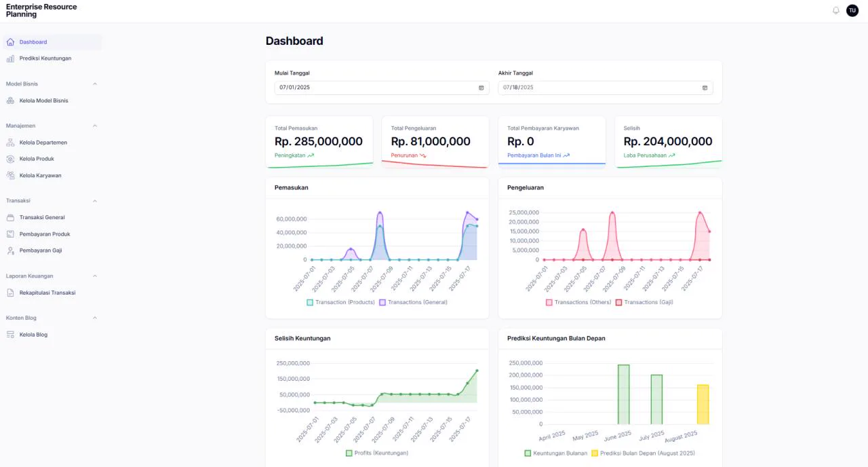
Task: Click the August 2025 yellow prediction bar
Action: (703, 405)
